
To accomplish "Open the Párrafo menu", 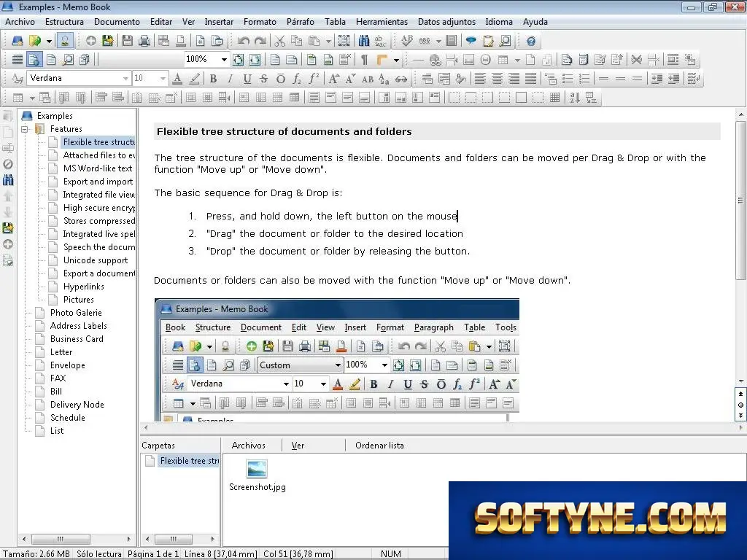I will pos(300,22).
